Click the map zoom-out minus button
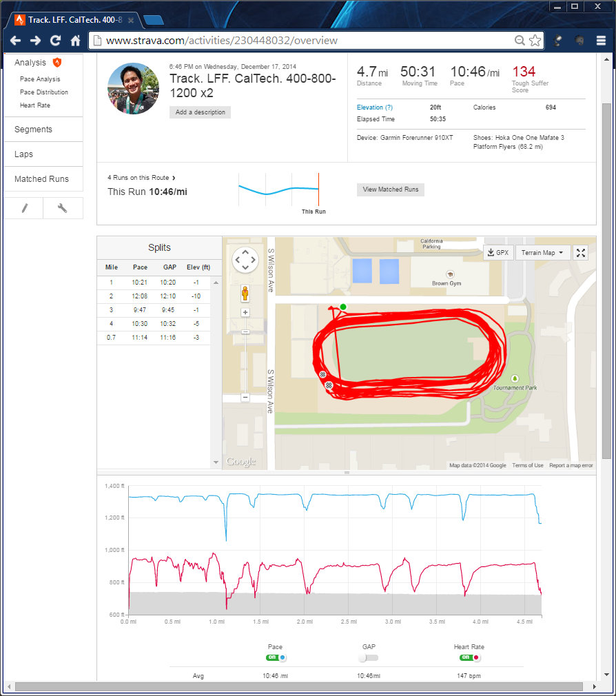616x696 pixels. pos(245,398)
